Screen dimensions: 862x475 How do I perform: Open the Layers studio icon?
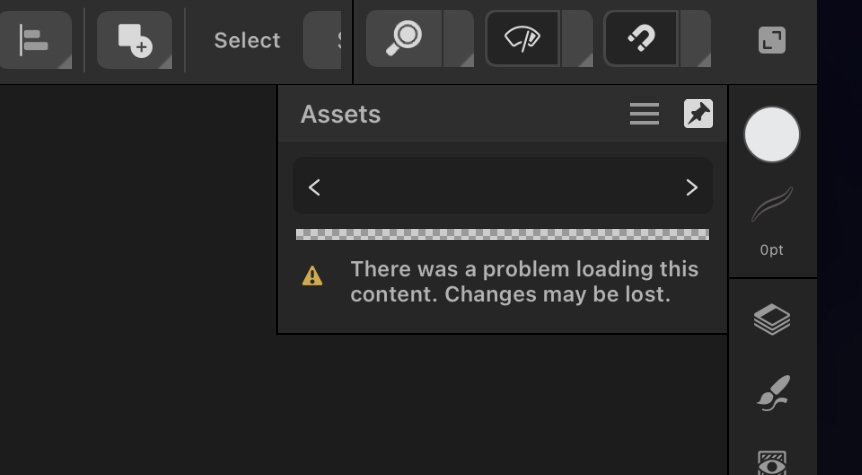pyautogui.click(x=772, y=319)
